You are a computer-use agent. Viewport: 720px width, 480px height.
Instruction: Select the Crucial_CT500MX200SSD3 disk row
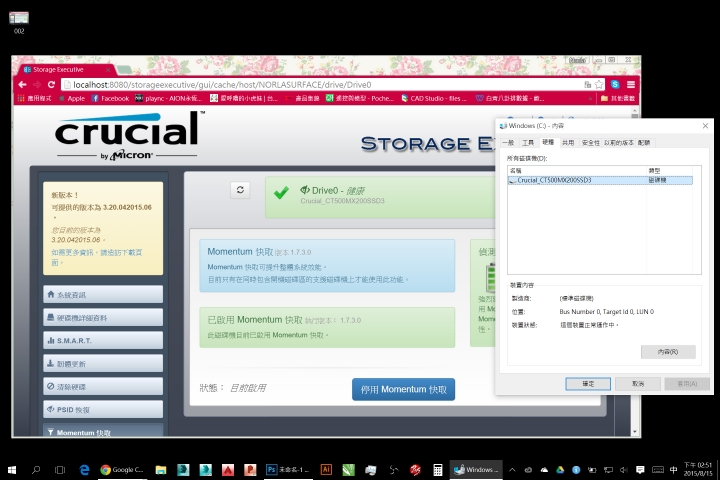click(600, 180)
